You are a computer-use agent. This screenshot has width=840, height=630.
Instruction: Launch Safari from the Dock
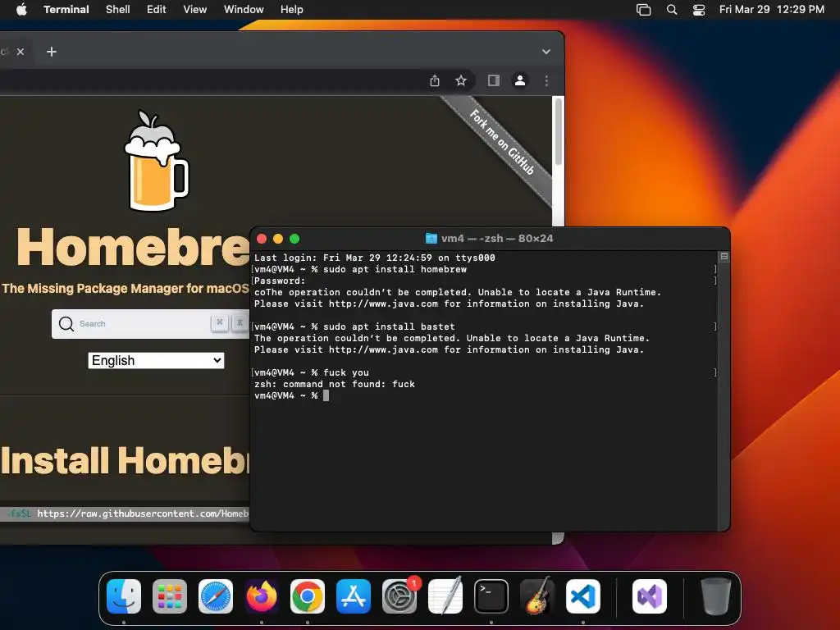pyautogui.click(x=216, y=596)
